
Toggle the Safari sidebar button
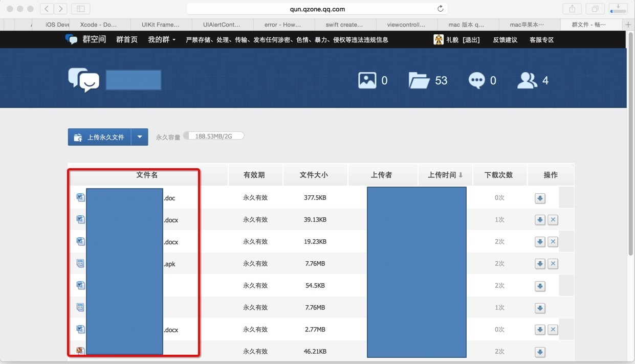80,9
